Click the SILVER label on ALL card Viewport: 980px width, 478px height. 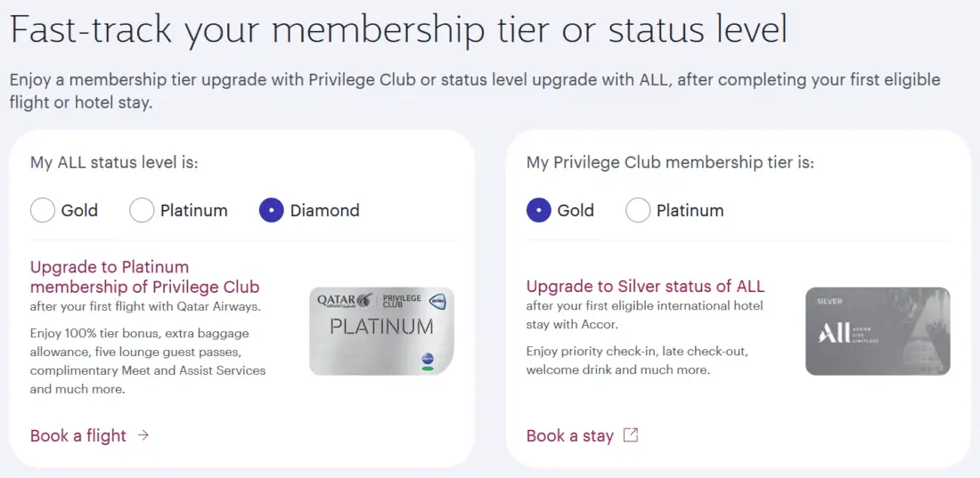click(x=829, y=302)
